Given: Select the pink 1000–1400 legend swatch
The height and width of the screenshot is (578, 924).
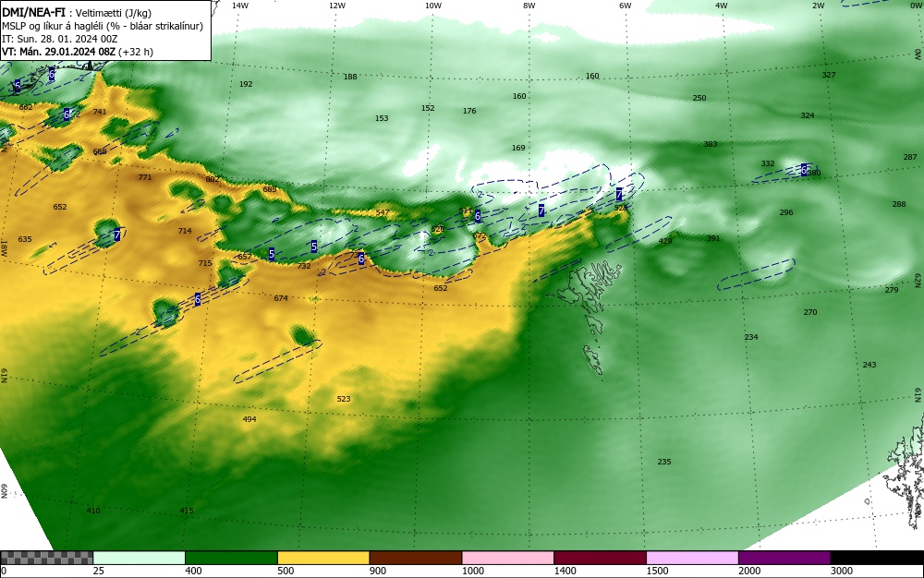Looking at the screenshot, I should tap(508, 558).
